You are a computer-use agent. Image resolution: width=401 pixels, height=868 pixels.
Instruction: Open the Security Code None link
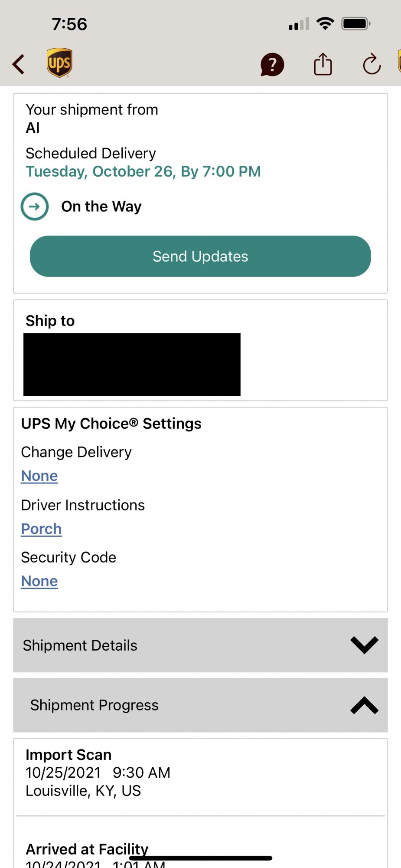coord(39,581)
